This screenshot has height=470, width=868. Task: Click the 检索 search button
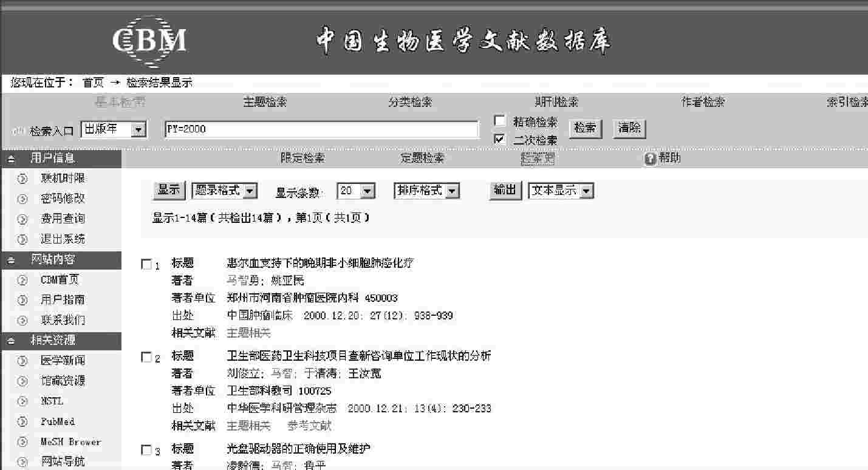pos(585,129)
